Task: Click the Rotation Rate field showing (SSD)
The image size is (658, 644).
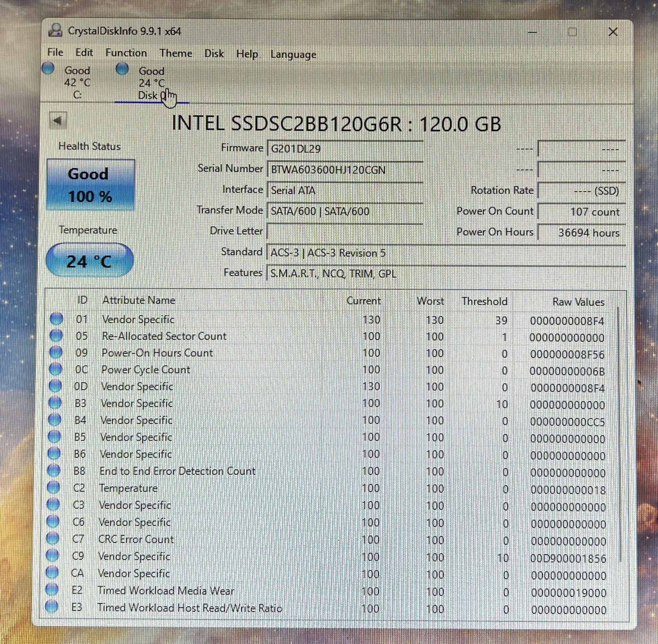Action: point(582,191)
